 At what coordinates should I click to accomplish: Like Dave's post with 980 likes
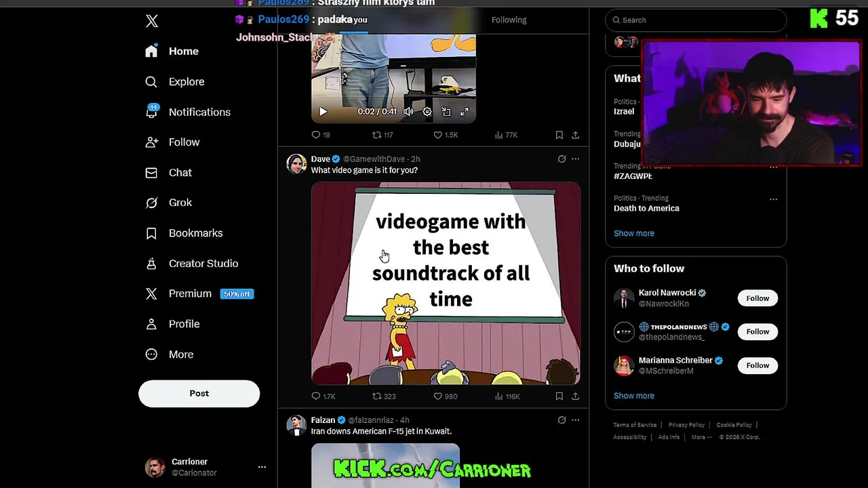446,396
